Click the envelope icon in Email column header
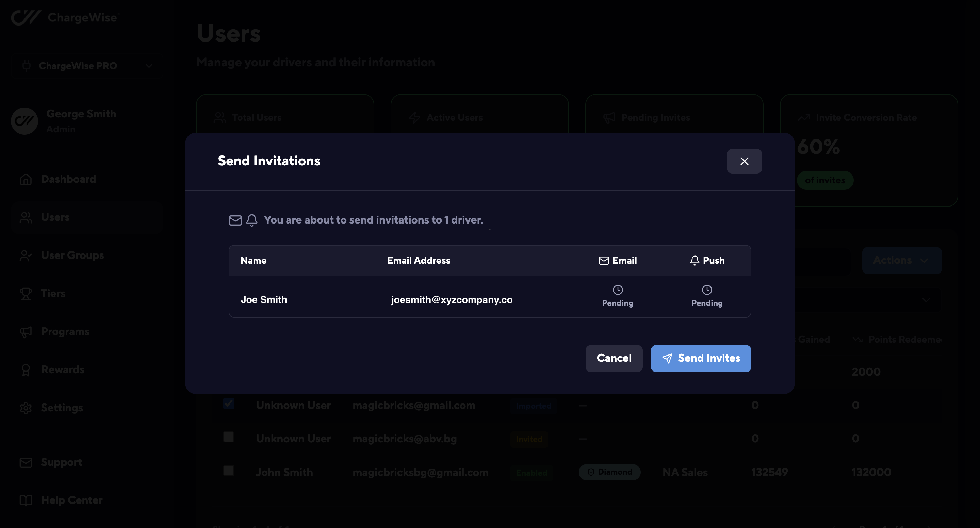Image resolution: width=980 pixels, height=528 pixels. click(603, 261)
